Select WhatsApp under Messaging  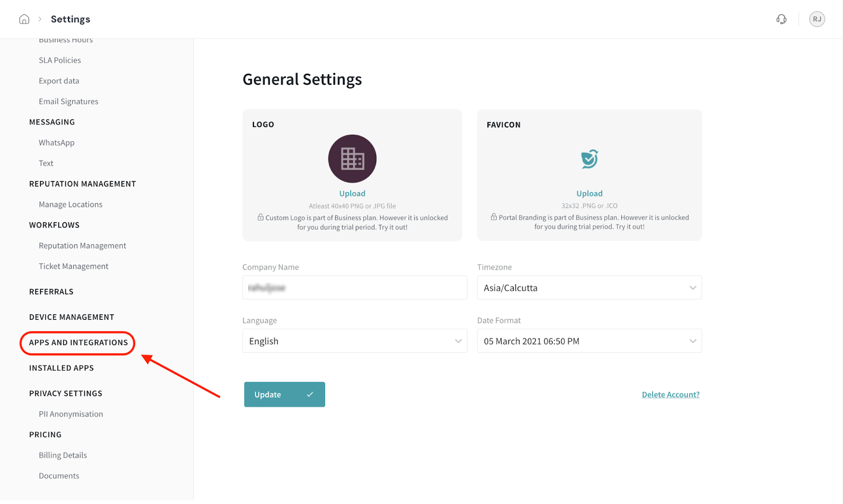pyautogui.click(x=56, y=143)
